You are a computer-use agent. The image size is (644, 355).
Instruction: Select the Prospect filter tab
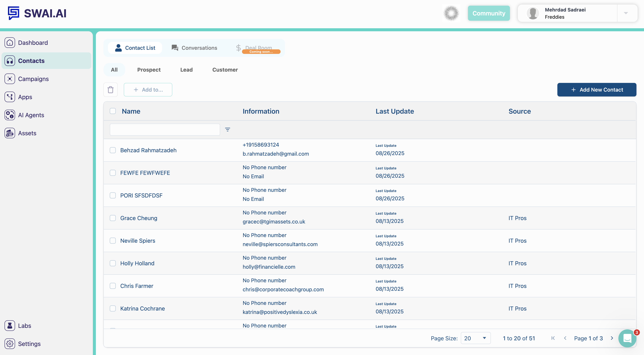click(149, 70)
